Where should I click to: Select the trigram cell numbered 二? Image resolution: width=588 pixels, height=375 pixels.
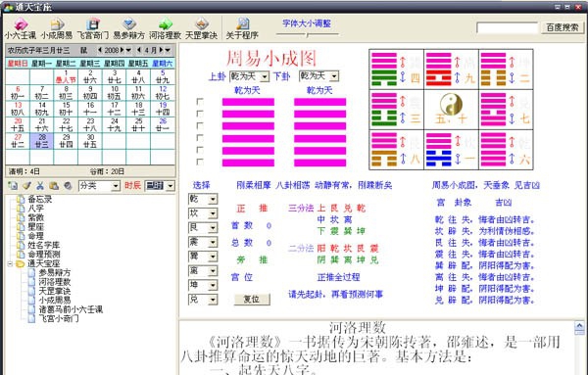(x=506, y=70)
